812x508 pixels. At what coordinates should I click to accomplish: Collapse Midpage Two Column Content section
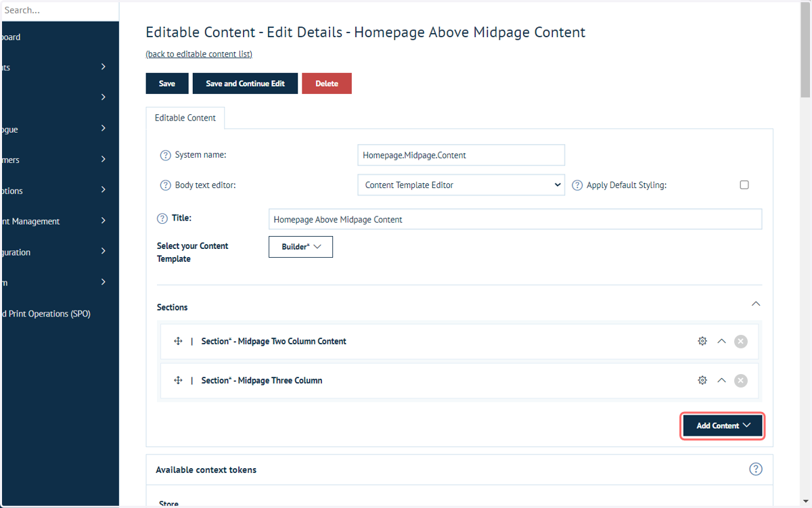point(721,342)
